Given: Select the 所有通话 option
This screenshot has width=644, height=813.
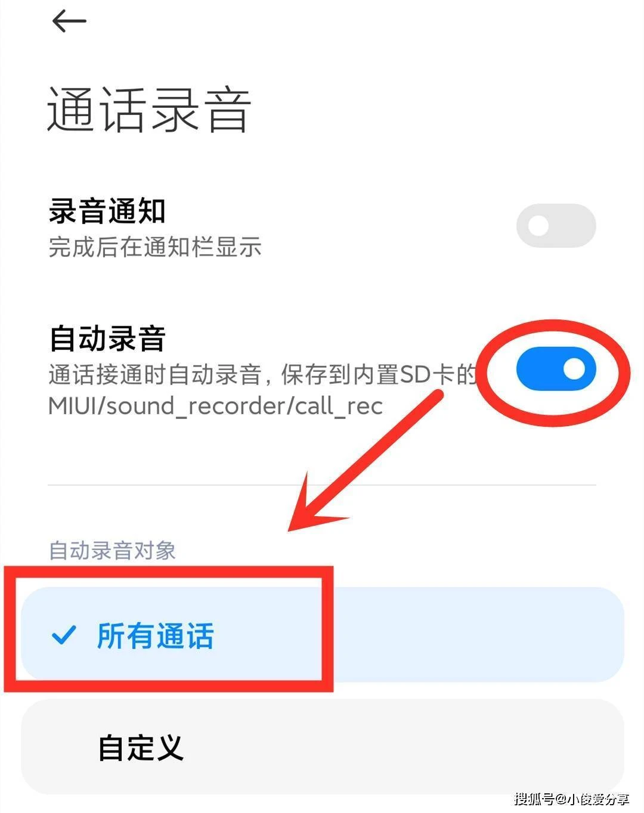Looking at the screenshot, I should click(x=322, y=634).
